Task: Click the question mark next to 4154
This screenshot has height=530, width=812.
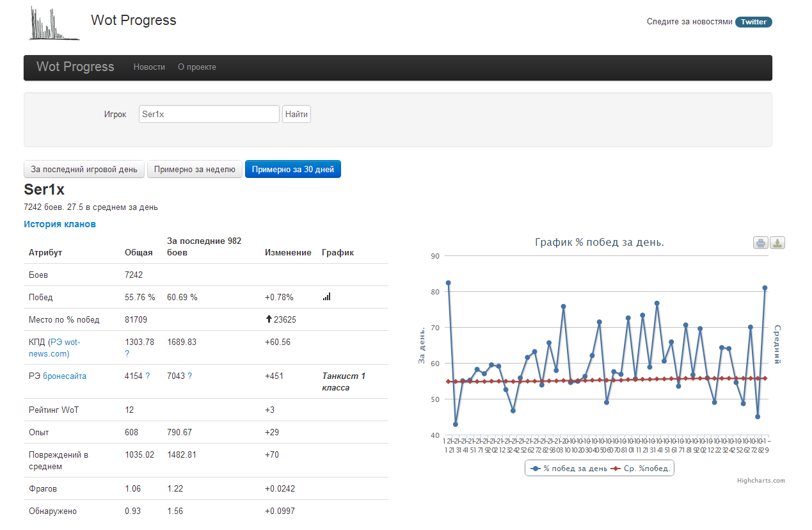Action: pos(148,376)
